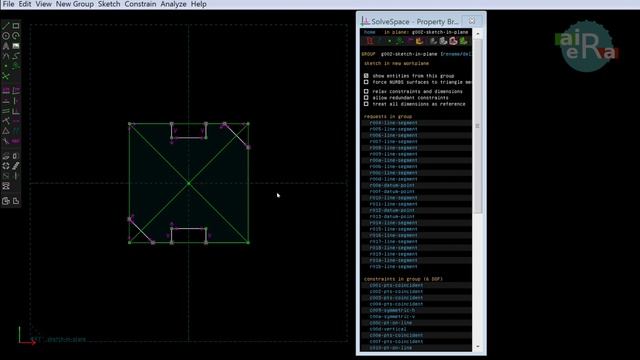Open the Edit menu
Viewport: 640px width, 360px height.
(24, 4)
